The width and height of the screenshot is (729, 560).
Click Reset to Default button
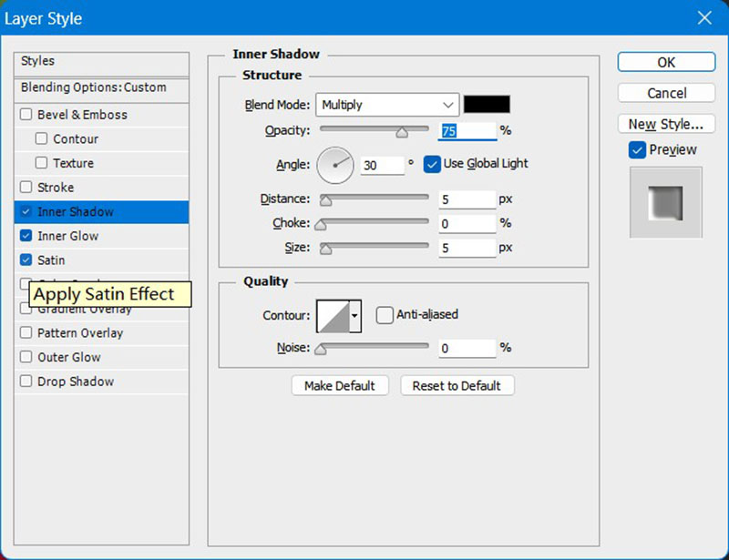tap(457, 386)
